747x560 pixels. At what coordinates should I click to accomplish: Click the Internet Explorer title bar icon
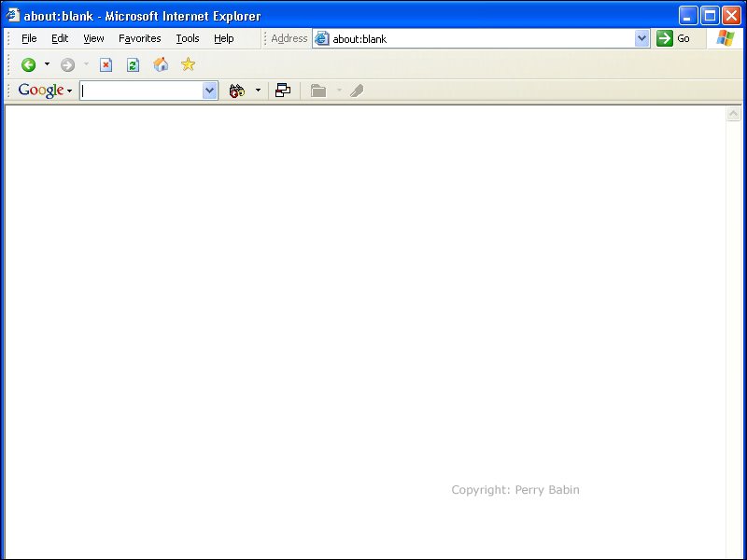click(12, 15)
